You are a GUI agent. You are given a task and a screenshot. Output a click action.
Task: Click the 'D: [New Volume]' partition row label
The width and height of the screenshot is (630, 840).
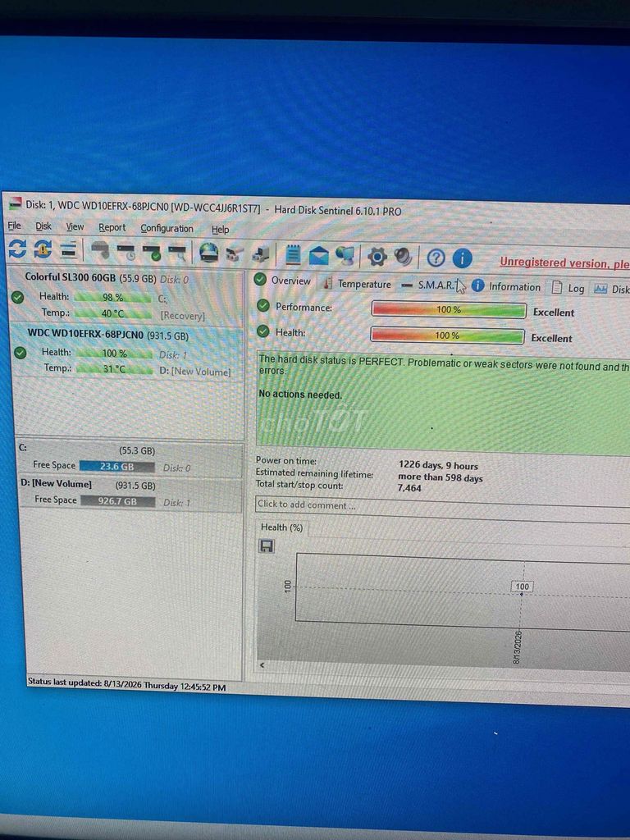point(56,483)
